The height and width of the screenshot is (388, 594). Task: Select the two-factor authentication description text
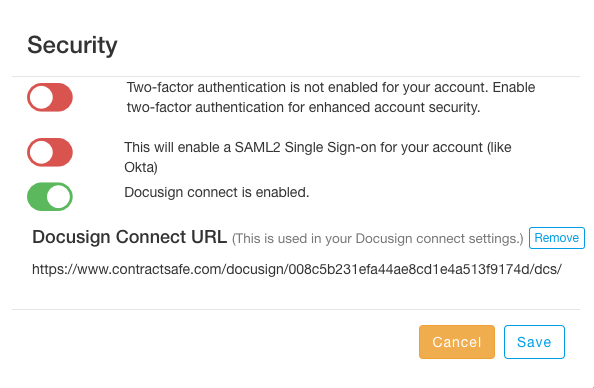pyautogui.click(x=331, y=97)
